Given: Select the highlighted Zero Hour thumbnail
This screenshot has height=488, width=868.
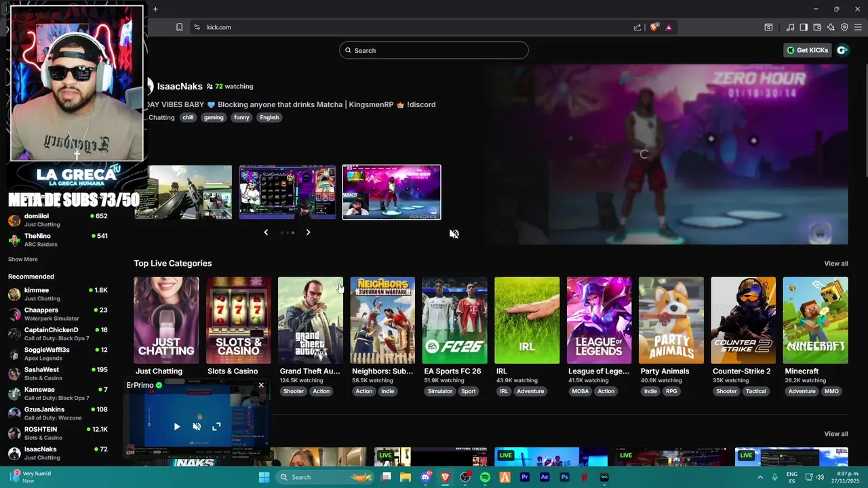Looking at the screenshot, I should [391, 192].
